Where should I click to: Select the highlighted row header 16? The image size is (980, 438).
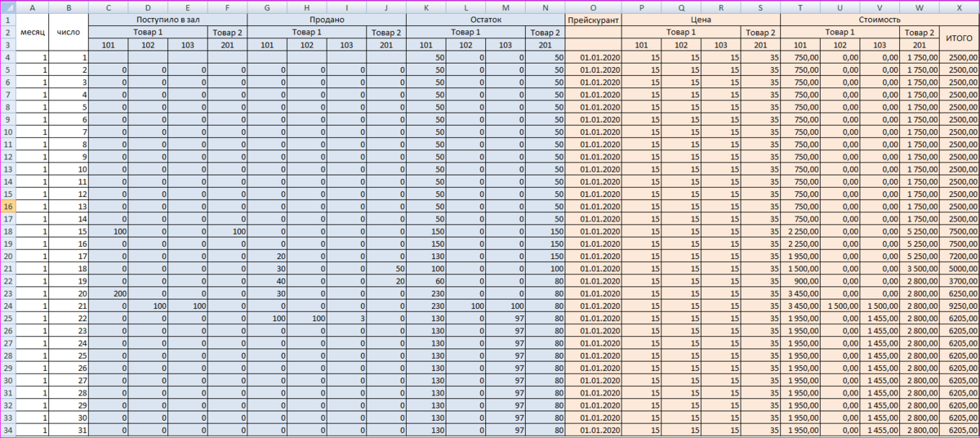coord(7,207)
